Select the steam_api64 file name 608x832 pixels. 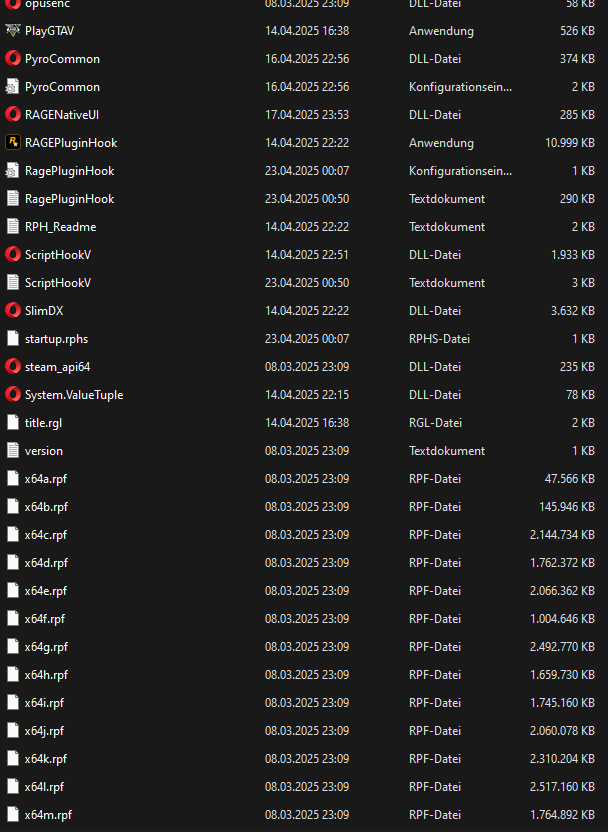click(57, 367)
